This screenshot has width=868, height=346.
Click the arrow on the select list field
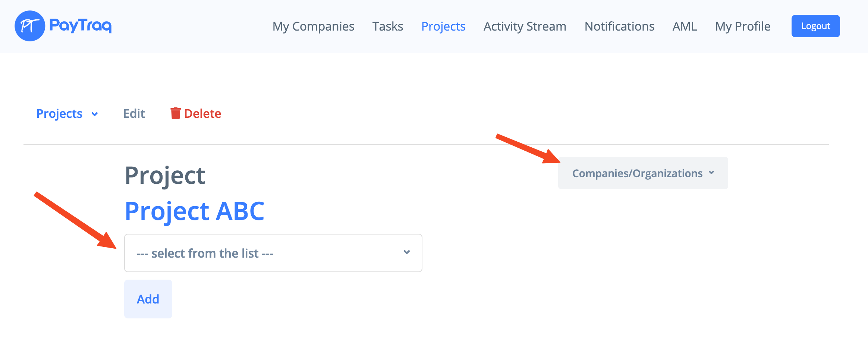click(x=407, y=252)
